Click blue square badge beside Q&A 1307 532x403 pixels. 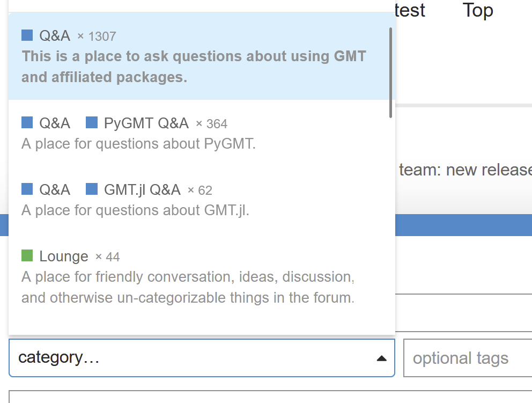[27, 35]
